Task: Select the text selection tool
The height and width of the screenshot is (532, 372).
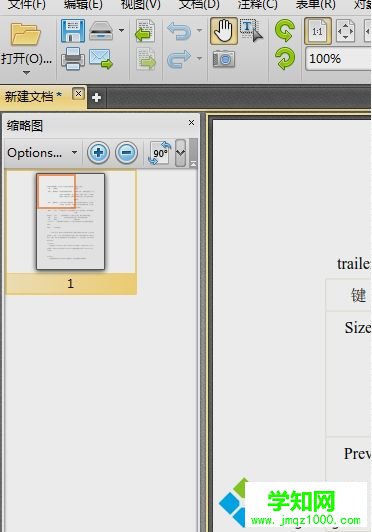Action: pos(252,31)
